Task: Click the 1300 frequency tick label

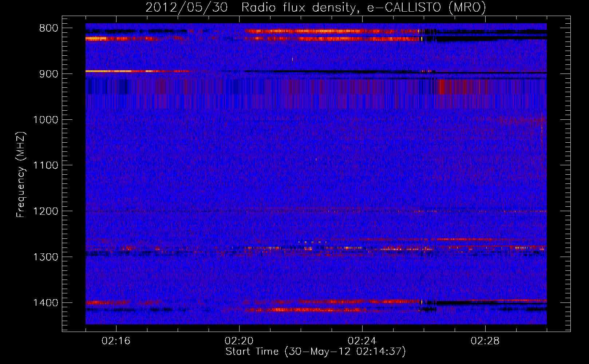Action: [46, 257]
